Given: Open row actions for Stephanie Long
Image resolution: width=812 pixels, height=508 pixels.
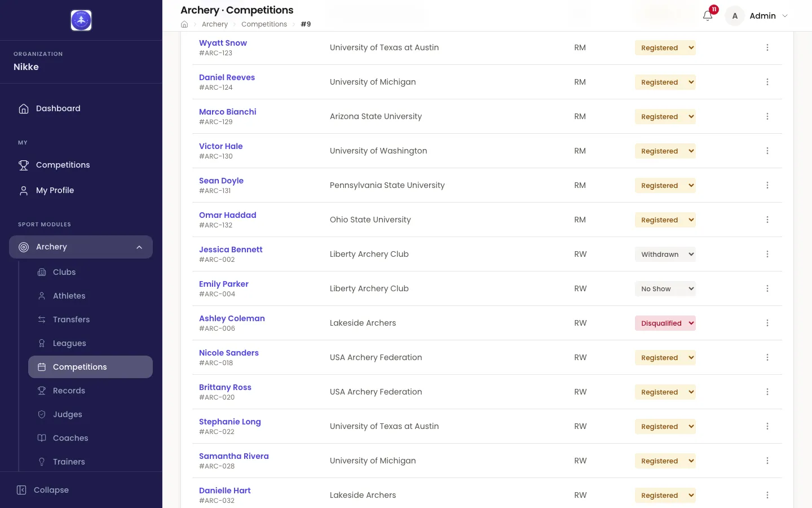Looking at the screenshot, I should pyautogui.click(x=767, y=427).
